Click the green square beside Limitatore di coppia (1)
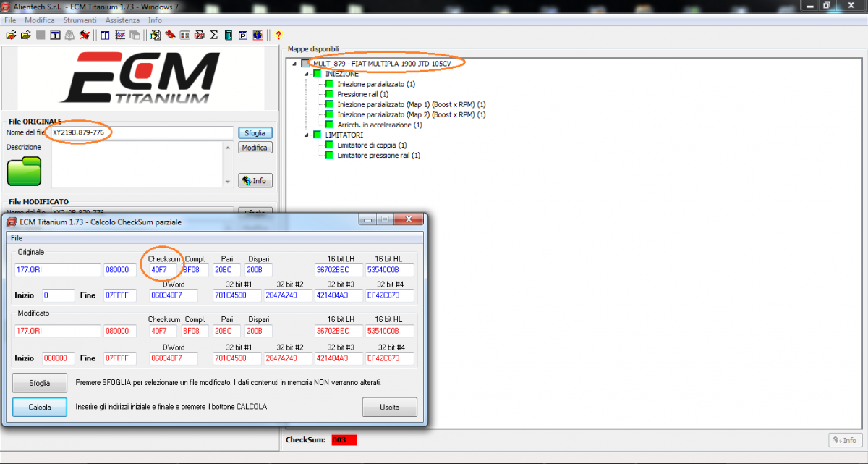 point(329,145)
